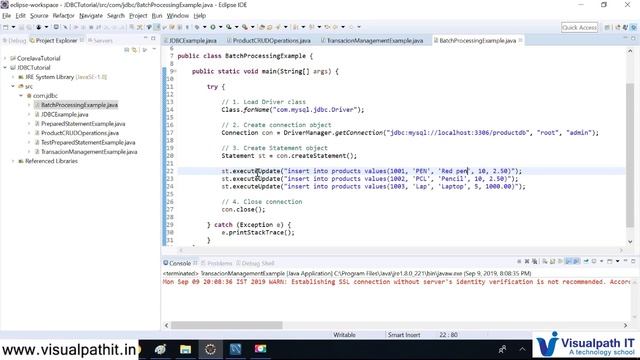
Task: Minimize the editor area
Action: (625, 38)
